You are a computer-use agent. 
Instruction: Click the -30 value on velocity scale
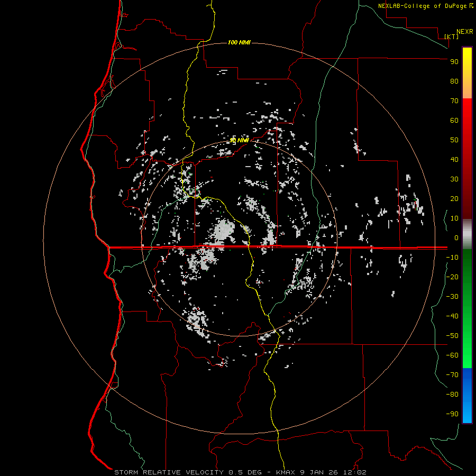coord(452,297)
